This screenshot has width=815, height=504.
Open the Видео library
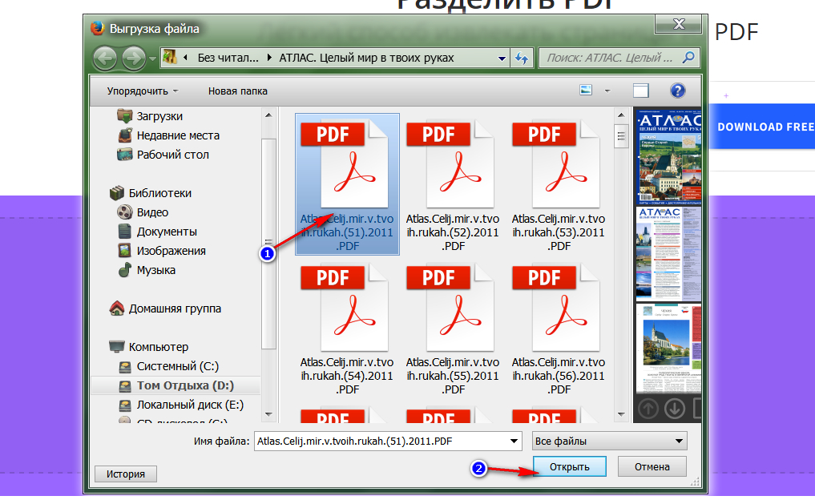[143, 212]
